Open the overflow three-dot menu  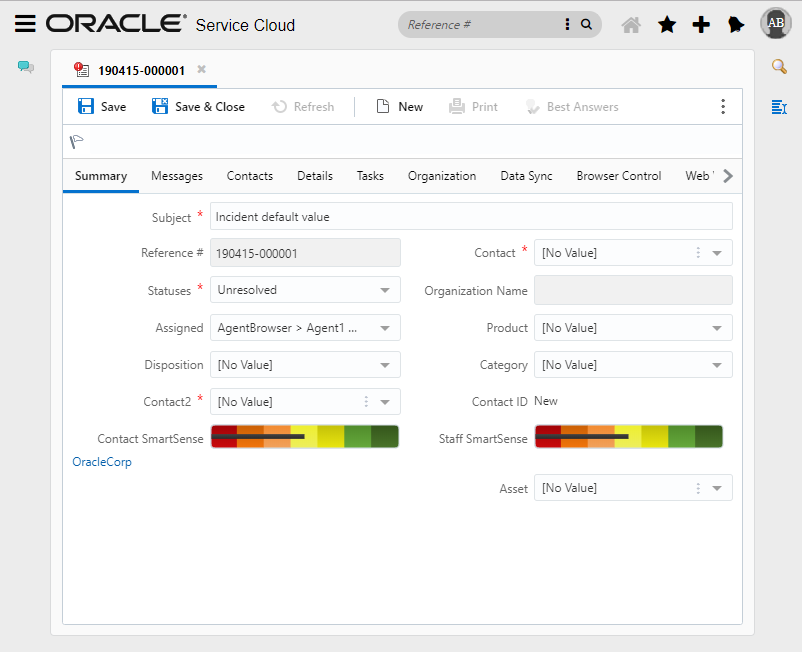click(723, 106)
